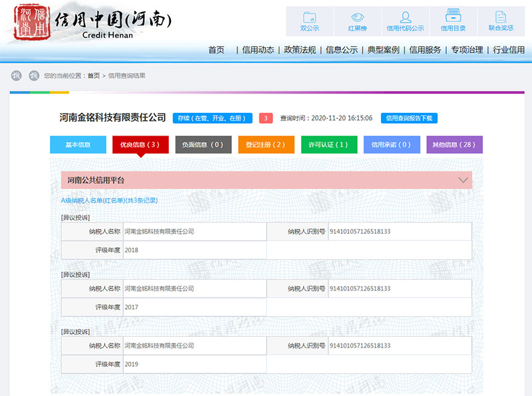Viewport: 532px width, 396px height.
Task: Click the red badge showing 3
Action: (x=265, y=118)
